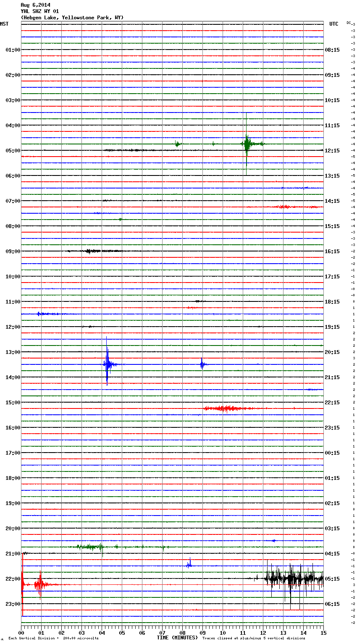Image resolution: width=357 pixels, height=644 pixels.
Task: Select the 01:00 MST hour label
Action: click(x=13, y=50)
